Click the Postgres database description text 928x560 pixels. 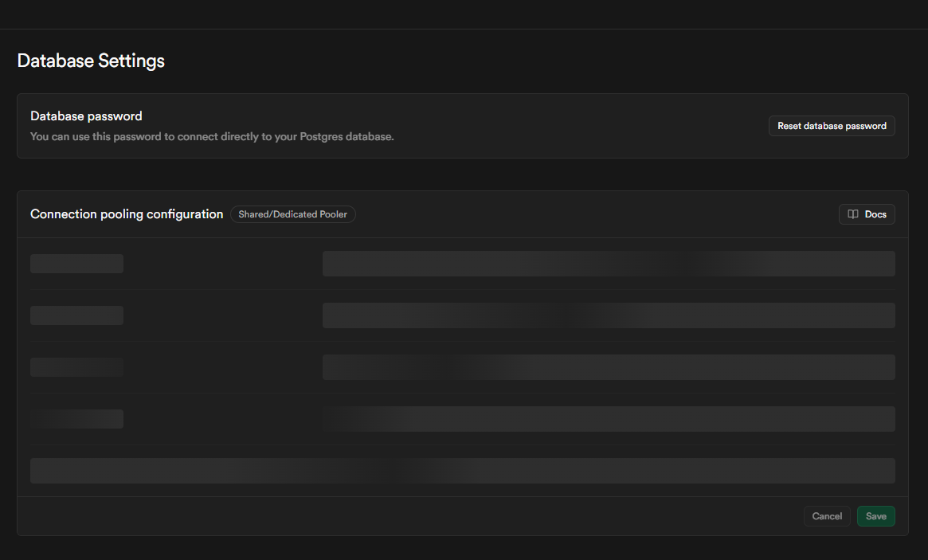click(x=212, y=137)
